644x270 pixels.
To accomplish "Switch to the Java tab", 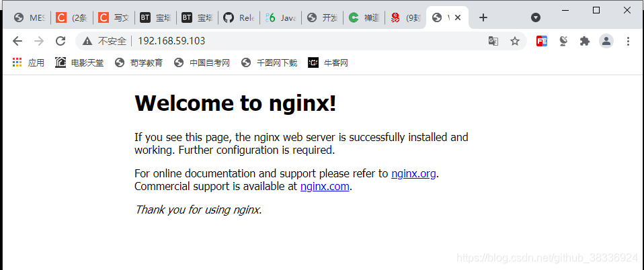I will (x=281, y=17).
